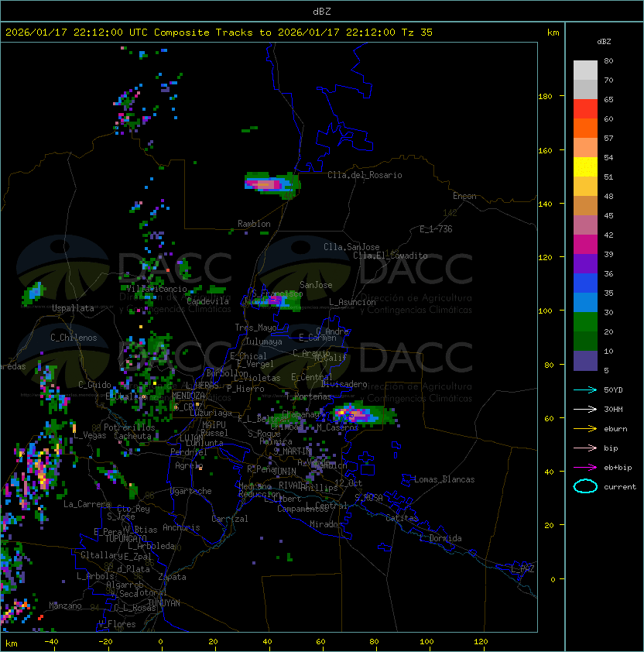Click the Cacheuta label
The image size is (644, 652).
(132, 436)
